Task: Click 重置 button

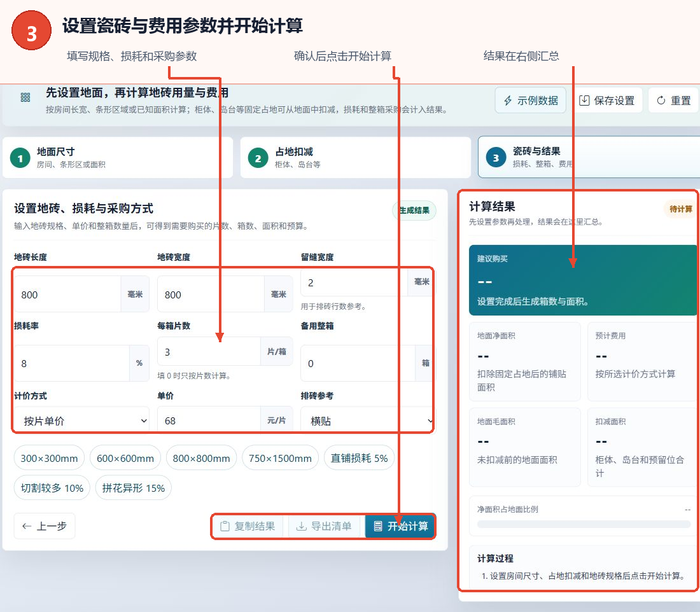Action: [674, 101]
